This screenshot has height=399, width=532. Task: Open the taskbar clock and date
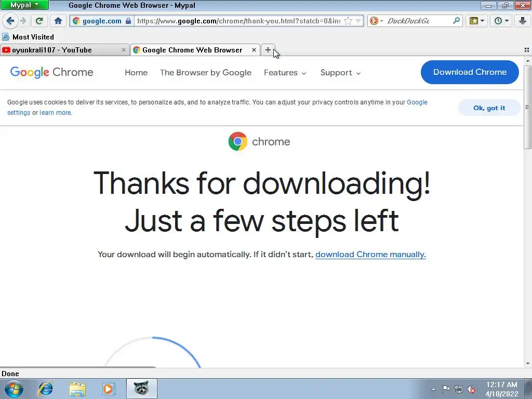point(502,389)
